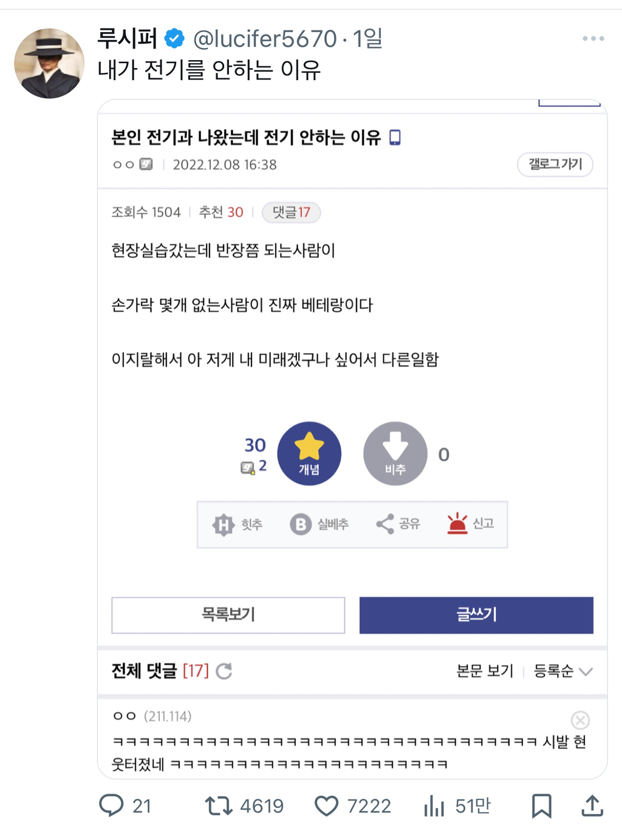Open the 루시퍼 profile avatar picture
622x840 pixels.
click(49, 63)
